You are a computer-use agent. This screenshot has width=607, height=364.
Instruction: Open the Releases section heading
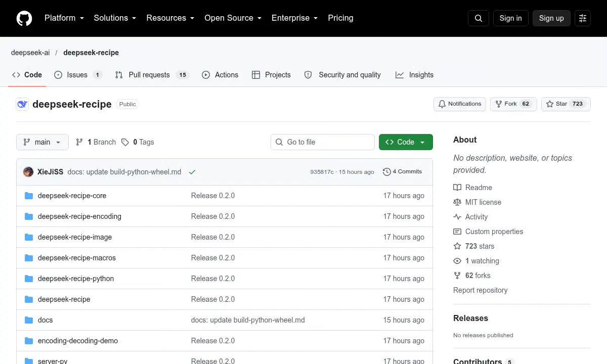[470, 318]
